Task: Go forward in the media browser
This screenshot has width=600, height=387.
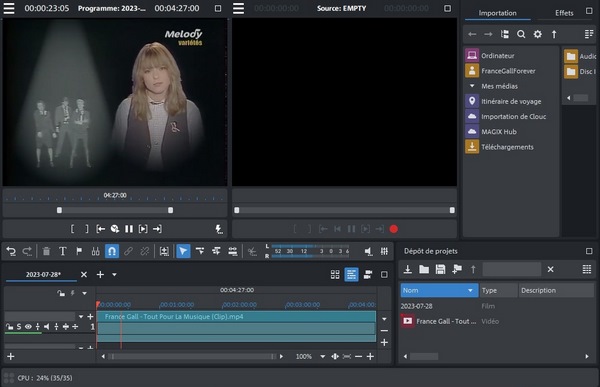Action: pyautogui.click(x=488, y=34)
